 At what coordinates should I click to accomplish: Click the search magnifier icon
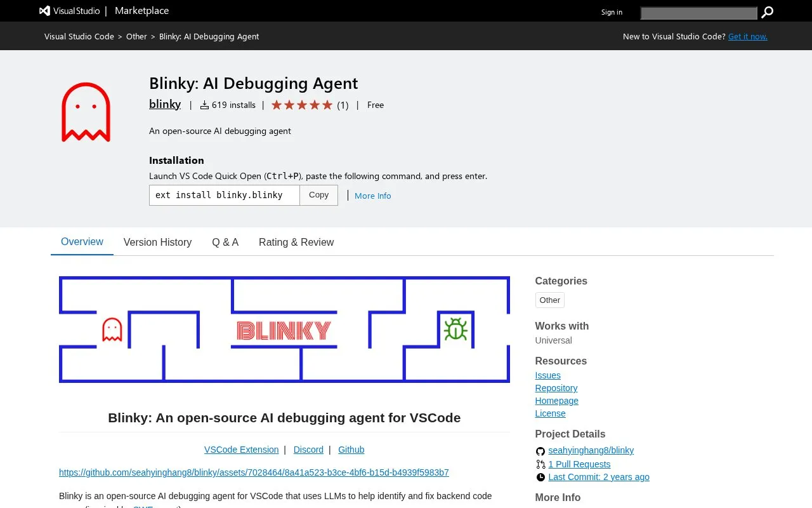coord(767,12)
